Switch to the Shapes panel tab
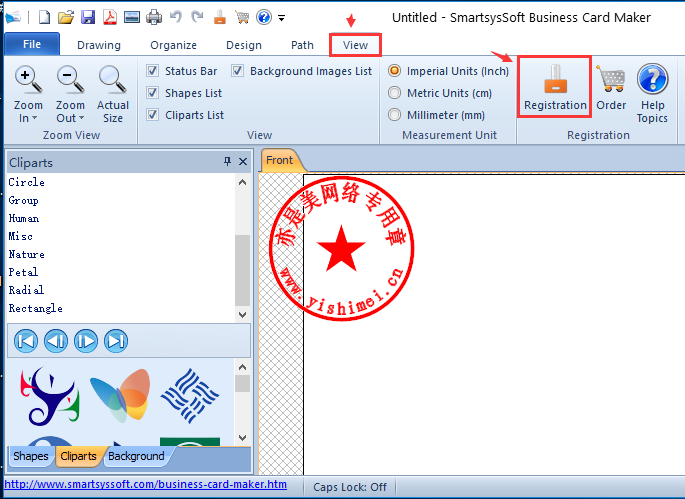The height and width of the screenshot is (499, 685). (x=31, y=456)
